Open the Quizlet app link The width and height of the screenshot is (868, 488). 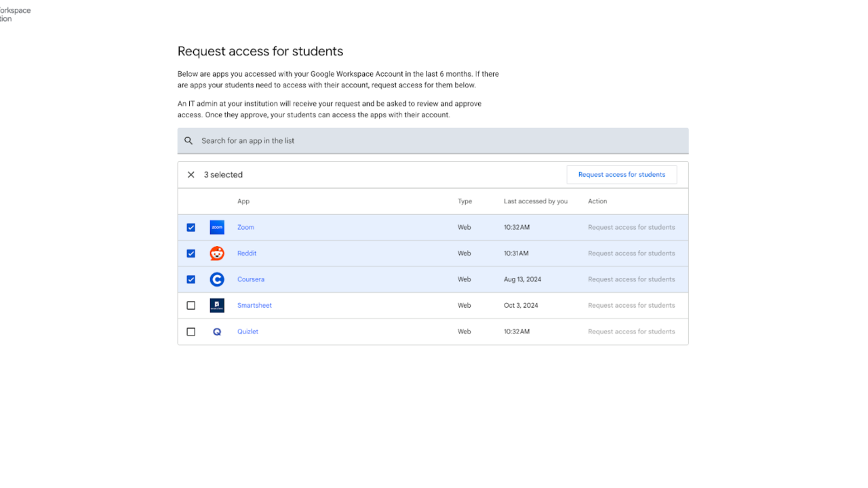click(x=248, y=332)
